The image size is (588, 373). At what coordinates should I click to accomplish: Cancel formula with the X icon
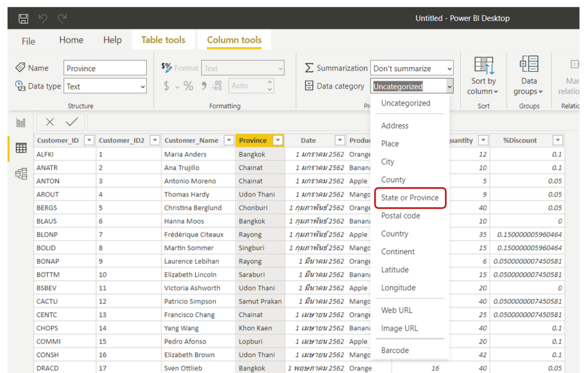pos(50,122)
